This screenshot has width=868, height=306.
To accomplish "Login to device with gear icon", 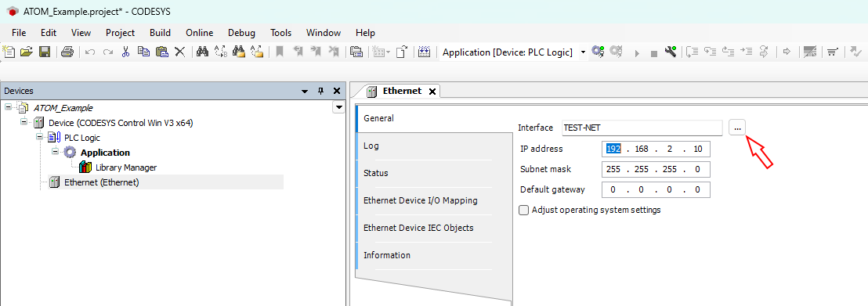I will [x=597, y=52].
